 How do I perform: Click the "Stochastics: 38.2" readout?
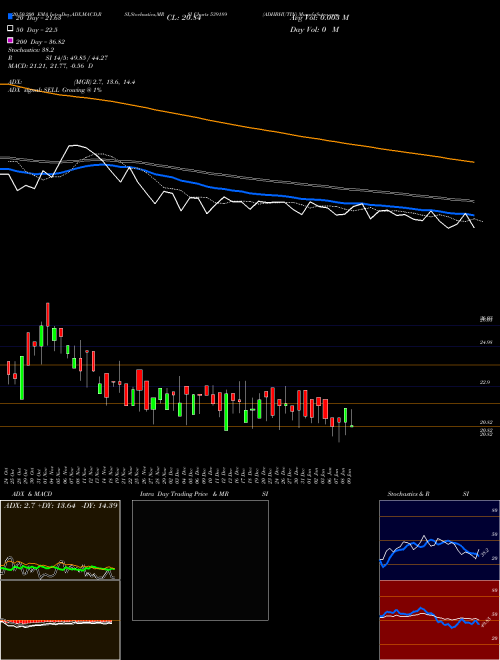pyautogui.click(x=30, y=50)
